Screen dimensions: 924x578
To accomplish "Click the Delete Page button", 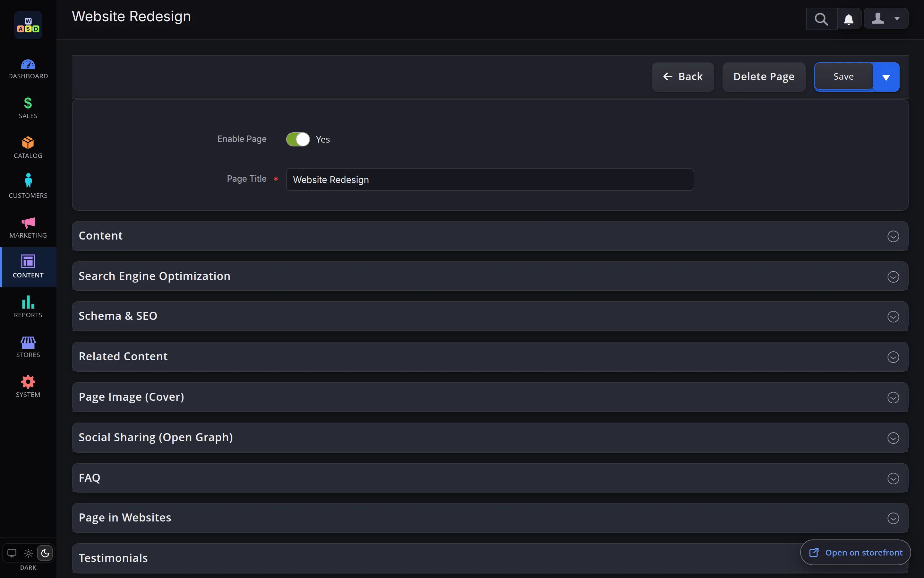I will point(764,77).
